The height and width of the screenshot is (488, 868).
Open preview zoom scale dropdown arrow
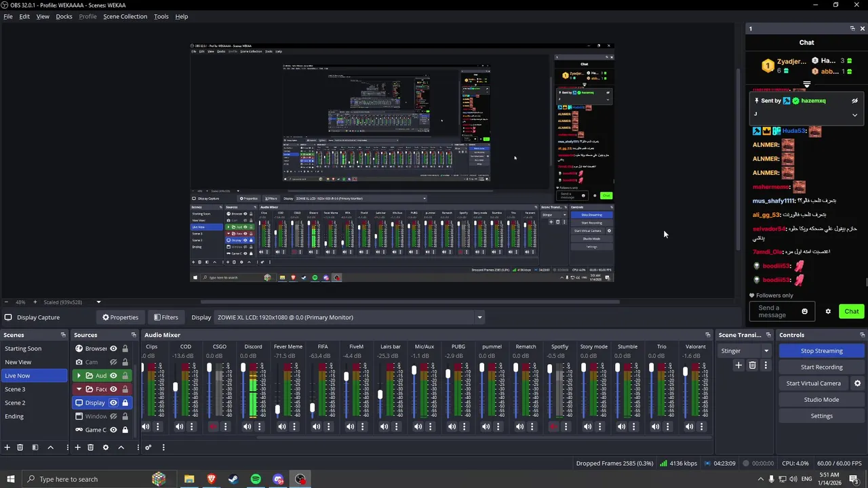pos(98,302)
